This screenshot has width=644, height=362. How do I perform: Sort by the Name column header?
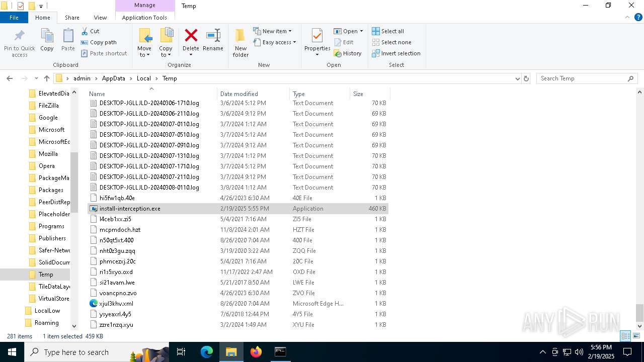(x=152, y=94)
